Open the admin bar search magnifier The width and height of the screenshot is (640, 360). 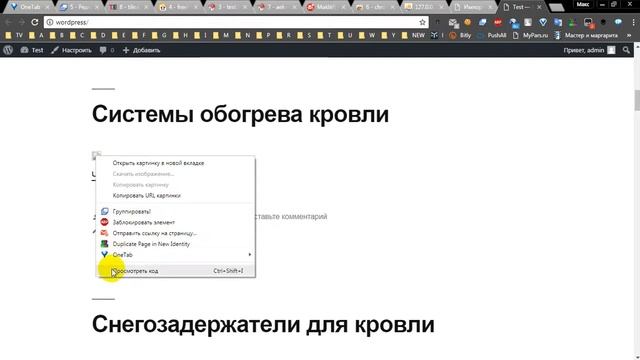[626, 50]
